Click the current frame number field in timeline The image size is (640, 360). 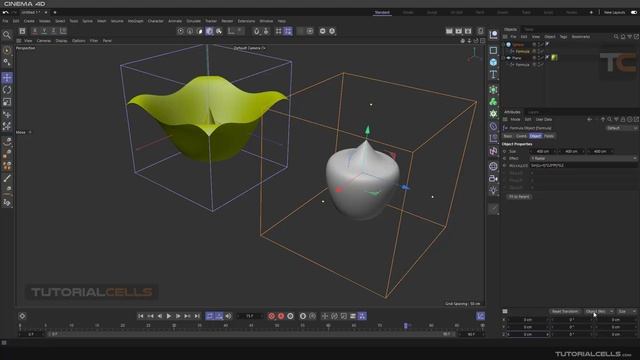click(x=249, y=316)
